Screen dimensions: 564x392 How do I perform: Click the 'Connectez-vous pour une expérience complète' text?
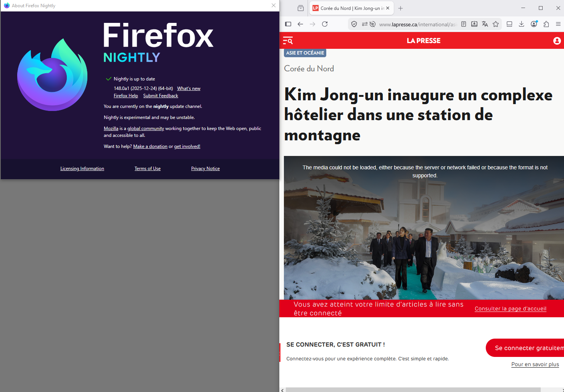click(x=367, y=359)
